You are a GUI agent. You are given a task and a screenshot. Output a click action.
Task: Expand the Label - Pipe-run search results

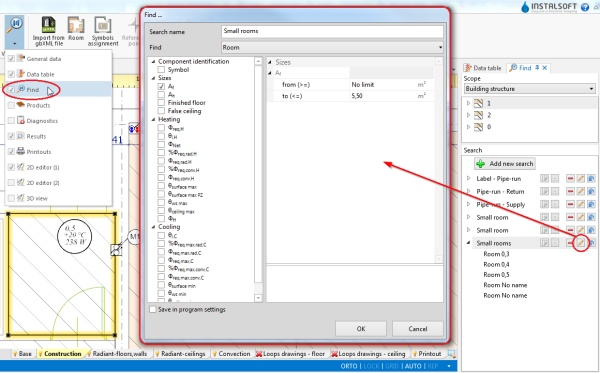[x=468, y=178]
